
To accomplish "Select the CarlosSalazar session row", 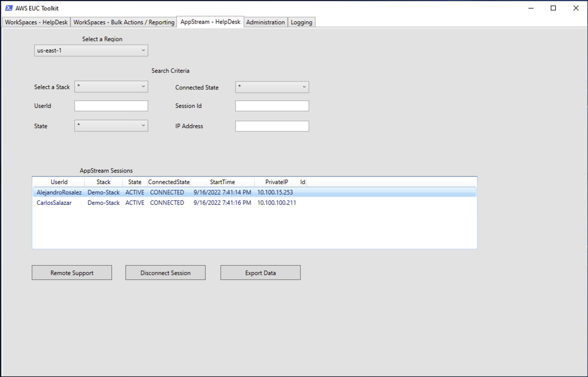I will [172, 203].
